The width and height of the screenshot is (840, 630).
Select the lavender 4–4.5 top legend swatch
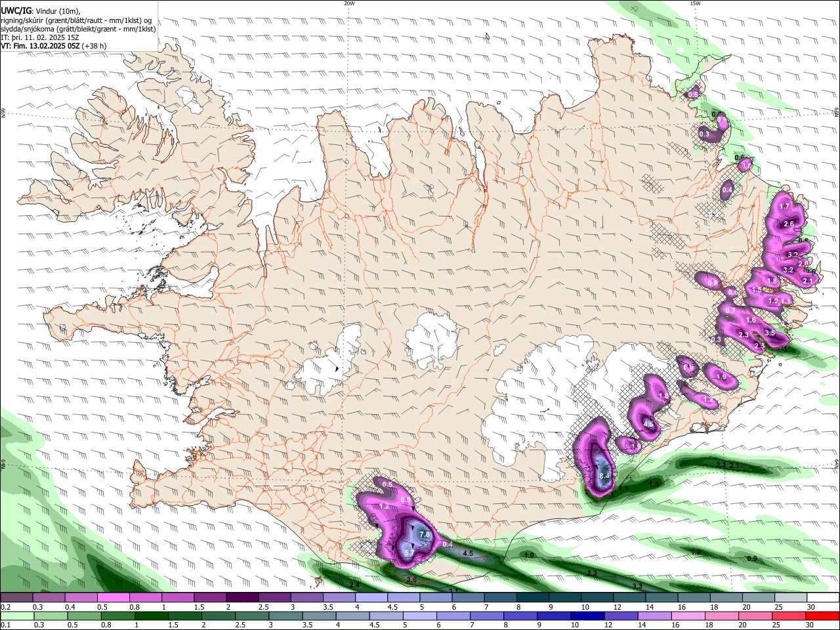(x=371, y=597)
